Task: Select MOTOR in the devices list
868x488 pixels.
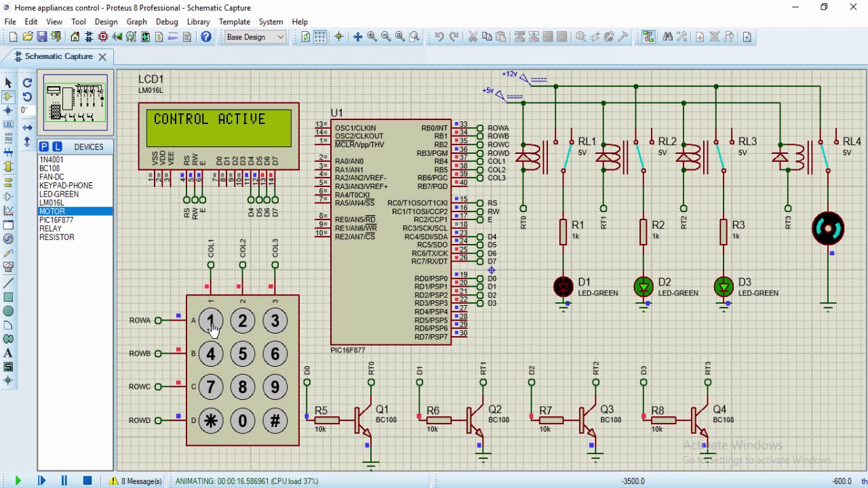Action: (75, 211)
